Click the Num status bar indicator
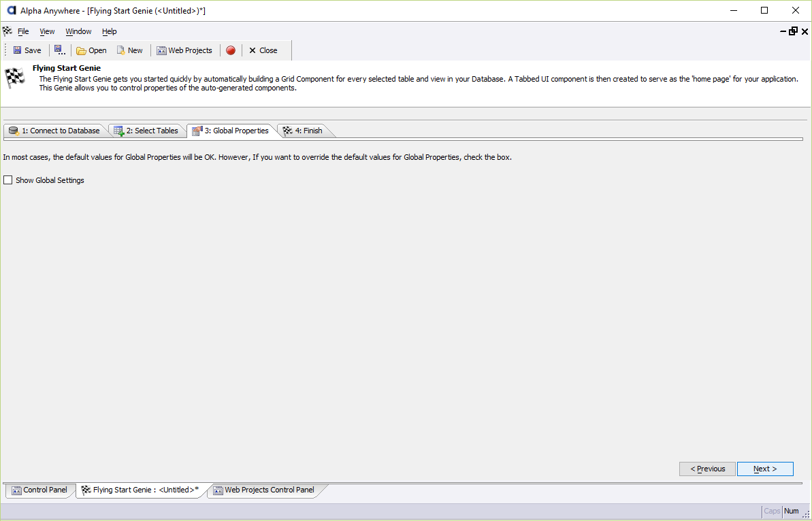The height and width of the screenshot is (521, 812). click(792, 511)
